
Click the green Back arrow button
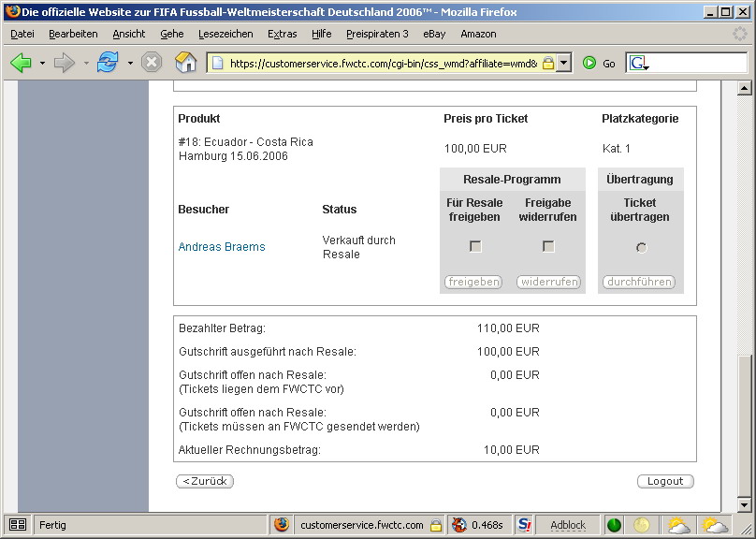click(x=21, y=63)
